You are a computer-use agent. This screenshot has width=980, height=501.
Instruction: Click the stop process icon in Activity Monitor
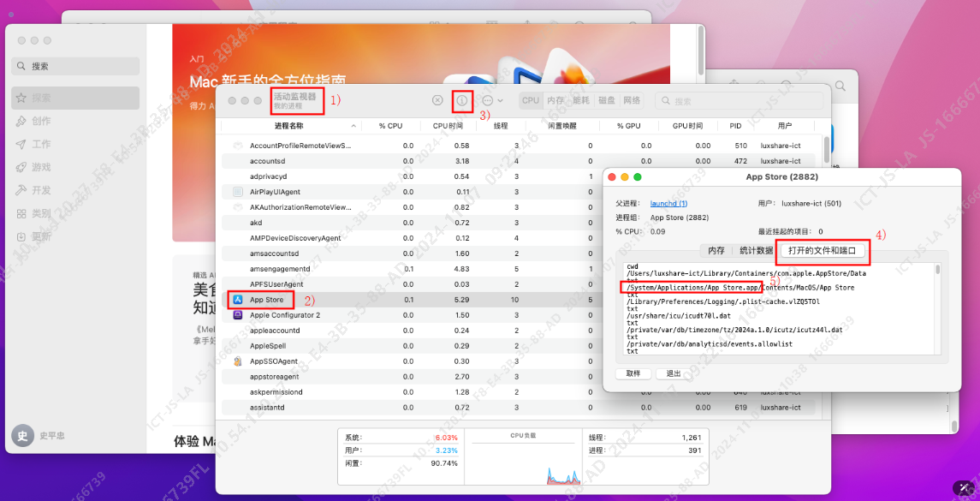click(437, 100)
